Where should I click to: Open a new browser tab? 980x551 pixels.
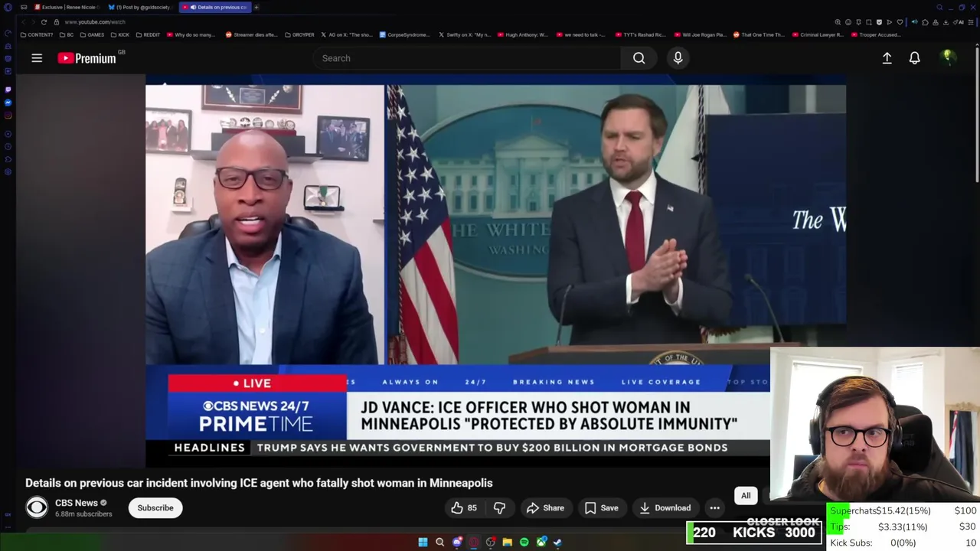tap(256, 7)
